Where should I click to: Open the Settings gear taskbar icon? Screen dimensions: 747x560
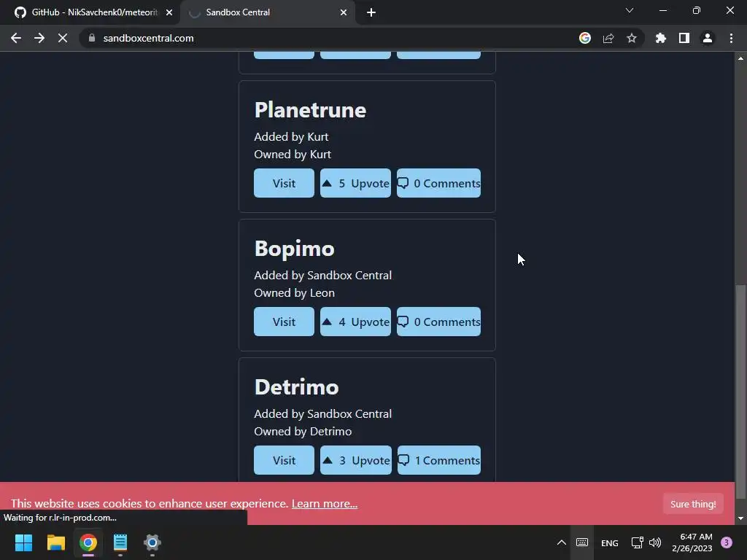point(152,542)
